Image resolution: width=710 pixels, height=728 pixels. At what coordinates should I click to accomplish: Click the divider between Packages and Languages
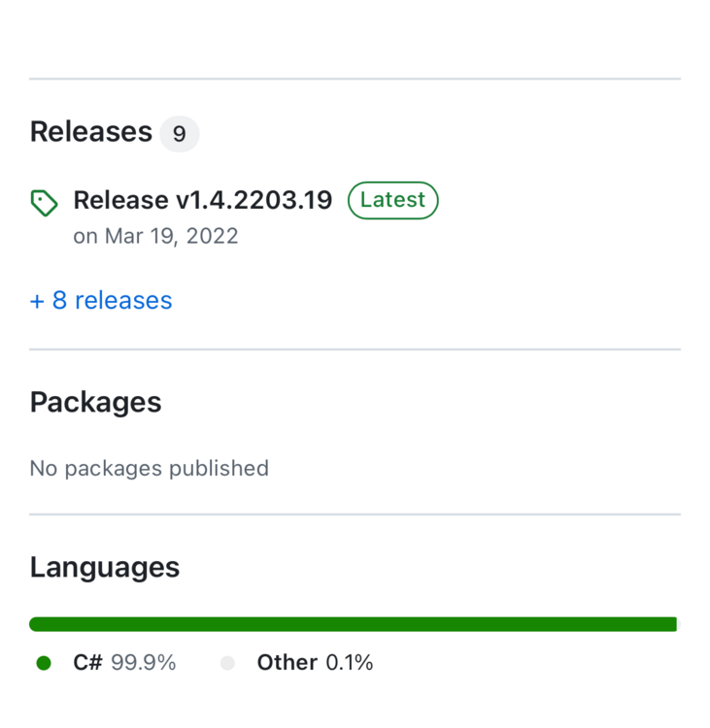pos(355,514)
